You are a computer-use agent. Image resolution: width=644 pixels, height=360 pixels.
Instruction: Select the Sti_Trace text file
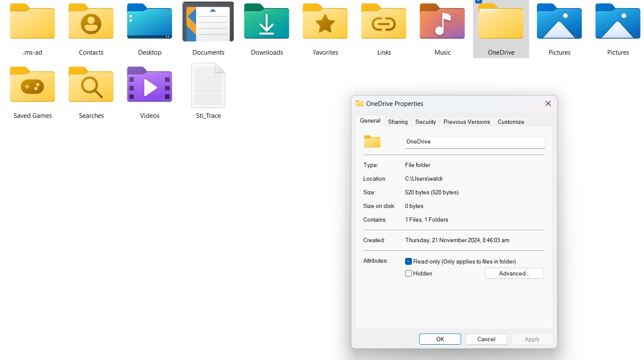(x=208, y=85)
